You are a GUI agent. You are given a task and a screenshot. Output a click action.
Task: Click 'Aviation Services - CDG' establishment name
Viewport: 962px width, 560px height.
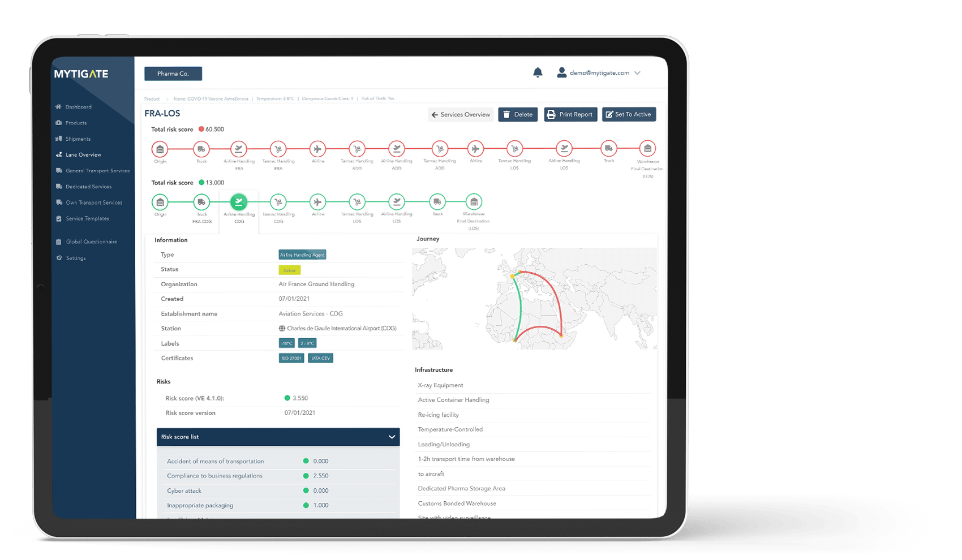[311, 314]
